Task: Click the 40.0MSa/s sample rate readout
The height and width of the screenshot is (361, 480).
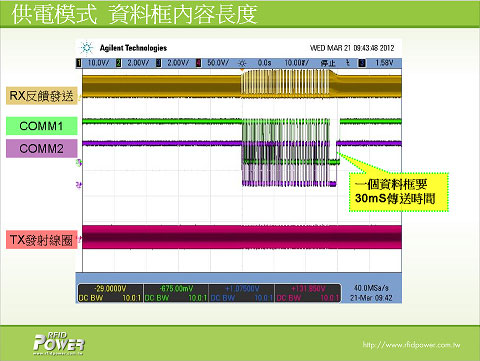Action: tap(371, 288)
